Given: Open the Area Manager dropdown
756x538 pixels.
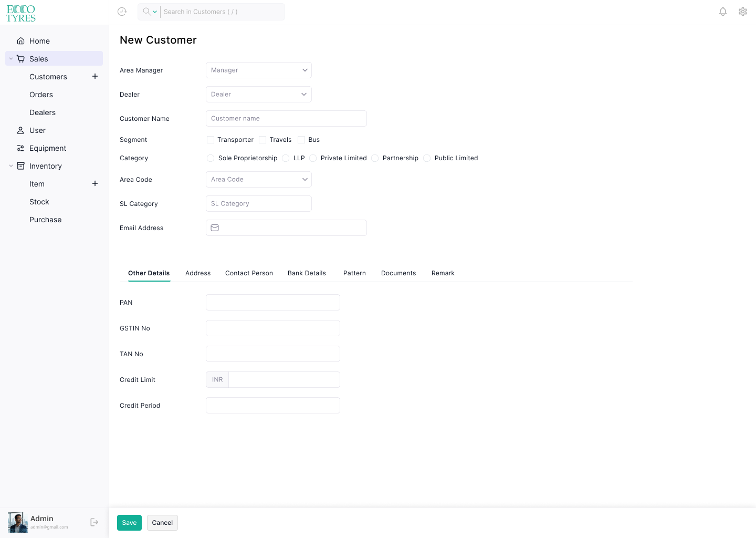Looking at the screenshot, I should pyautogui.click(x=259, y=70).
